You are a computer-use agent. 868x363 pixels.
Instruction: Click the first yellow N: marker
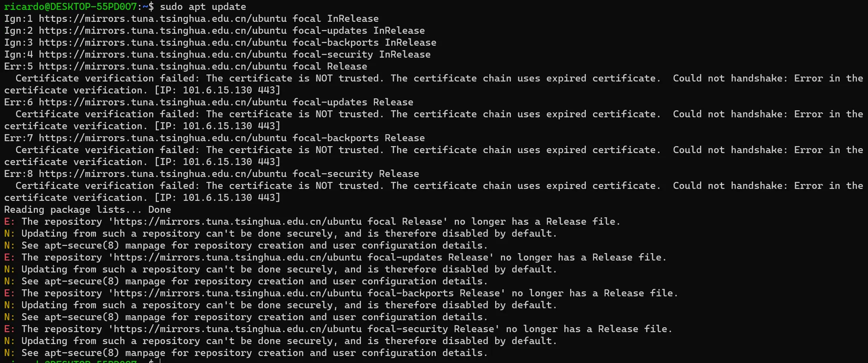(9, 233)
